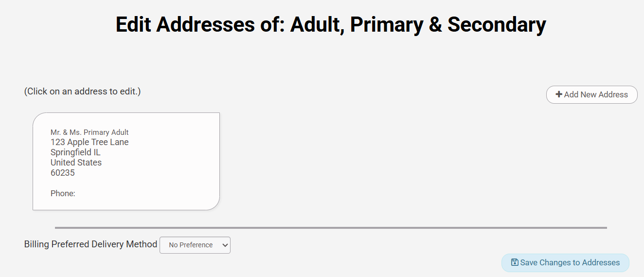The image size is (644, 277).
Task: Click the "123 Apple Tree Lane" street line
Action: (x=89, y=142)
